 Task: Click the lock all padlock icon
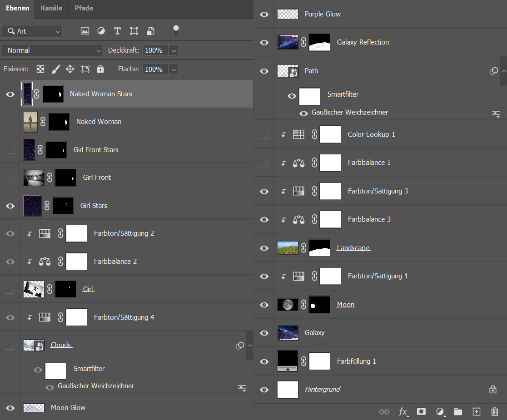coord(100,69)
